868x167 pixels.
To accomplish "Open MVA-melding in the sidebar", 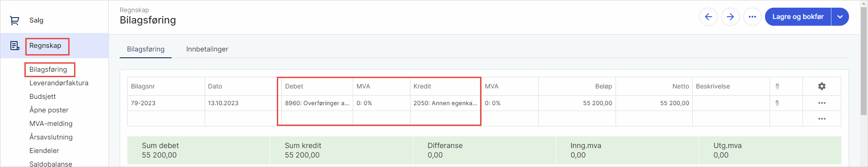I will click(51, 124).
